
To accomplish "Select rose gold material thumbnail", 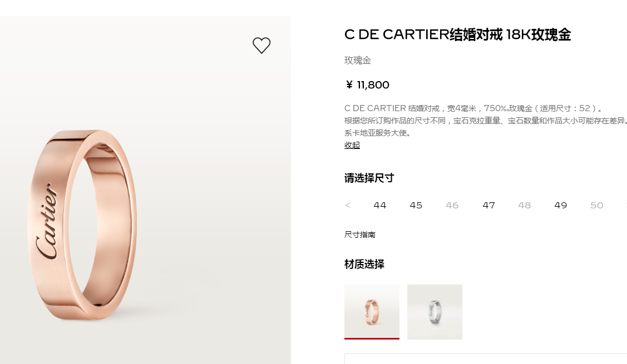I will pyautogui.click(x=372, y=312).
